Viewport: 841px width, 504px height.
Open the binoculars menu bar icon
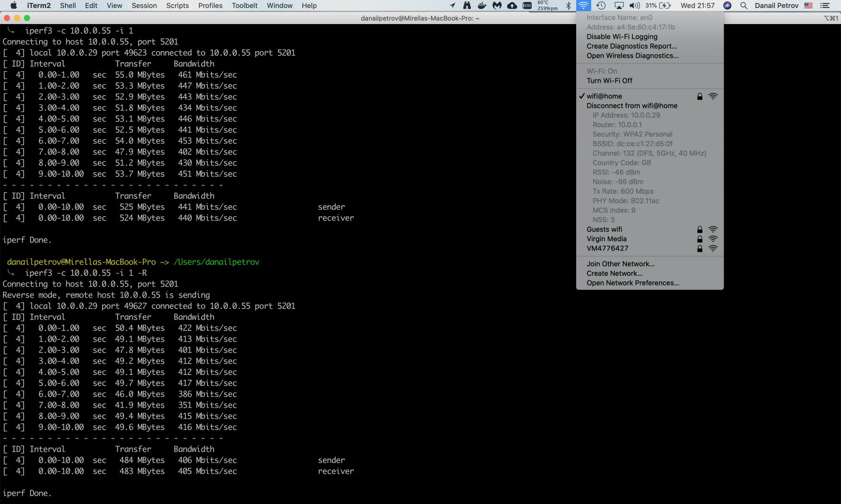[467, 5]
